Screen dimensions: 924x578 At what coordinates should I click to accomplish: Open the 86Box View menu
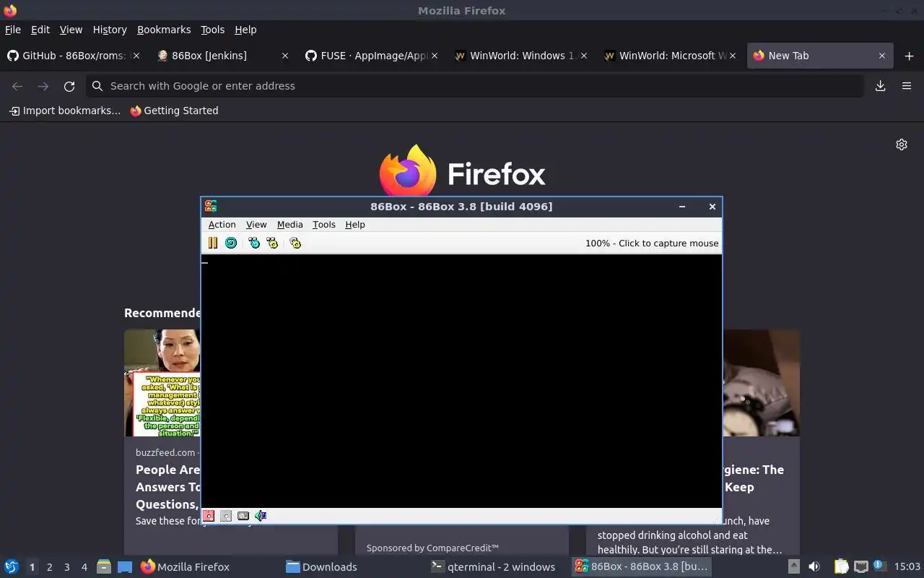[x=256, y=225]
